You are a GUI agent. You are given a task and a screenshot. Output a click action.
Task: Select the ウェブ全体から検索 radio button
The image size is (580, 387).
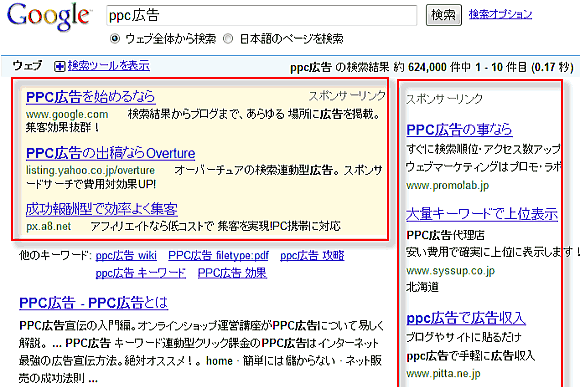click(115, 38)
